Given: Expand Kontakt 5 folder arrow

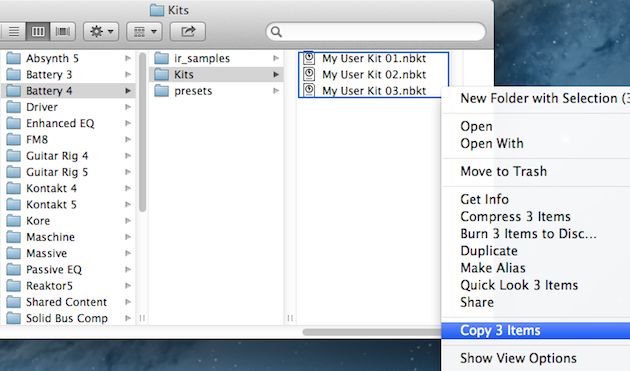Looking at the screenshot, I should (x=128, y=204).
